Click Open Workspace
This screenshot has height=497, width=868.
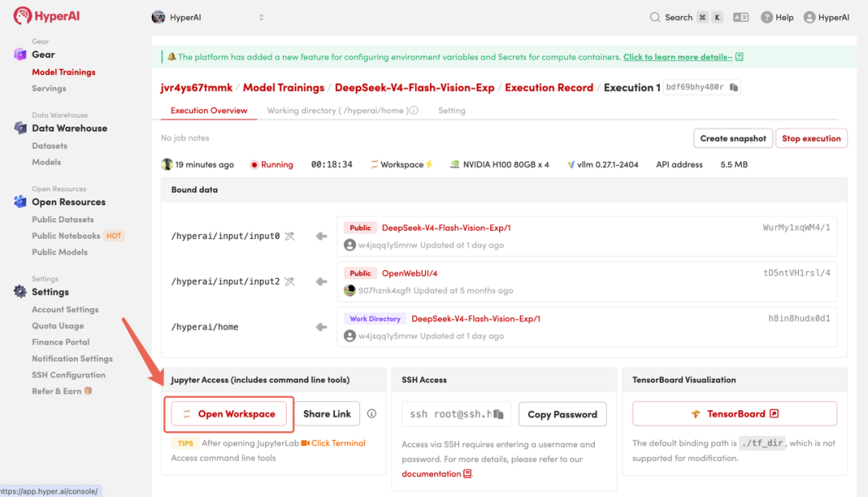pos(228,414)
